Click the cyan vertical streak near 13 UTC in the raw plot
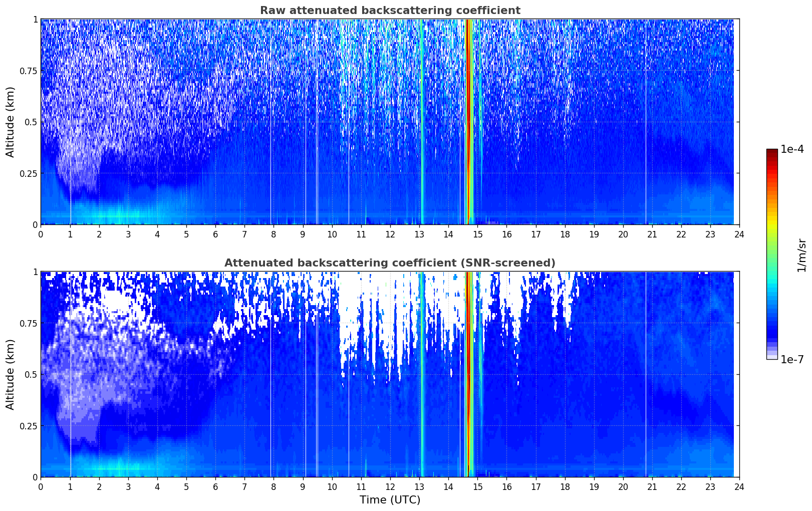 click(422, 122)
